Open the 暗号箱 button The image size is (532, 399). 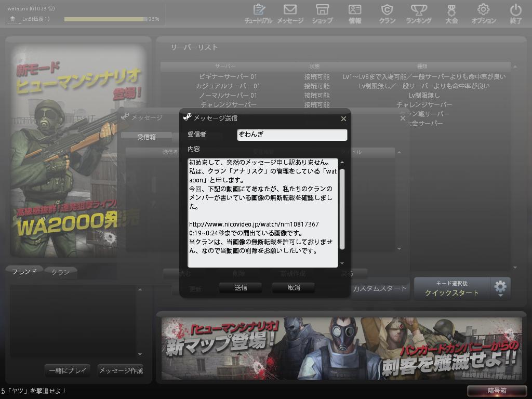[497, 391]
